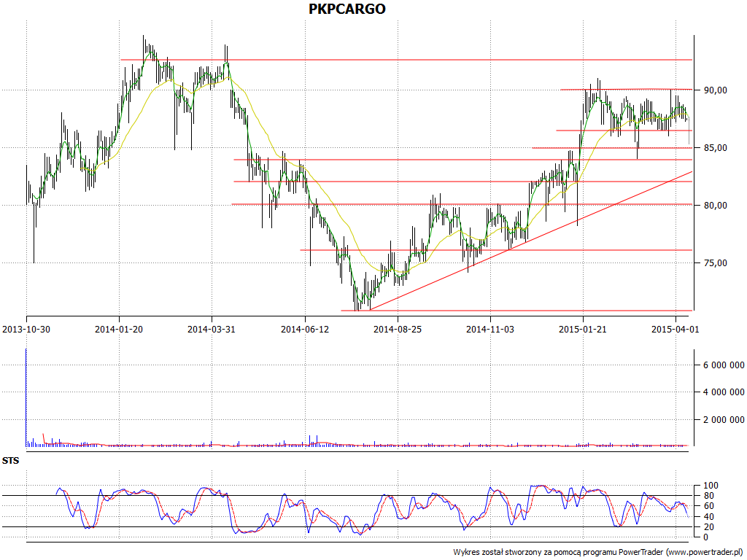Click the 80,00 price axis label

tap(715, 205)
